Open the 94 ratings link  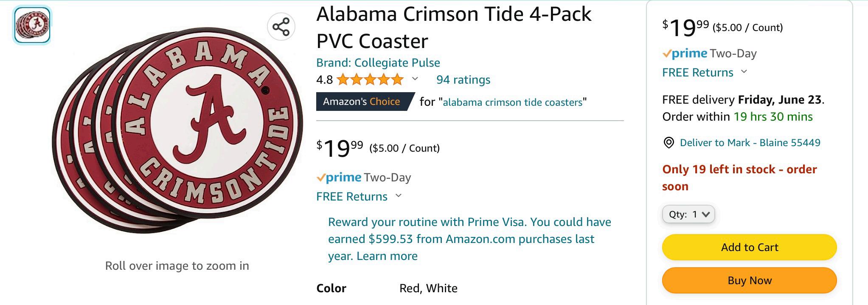tap(463, 79)
